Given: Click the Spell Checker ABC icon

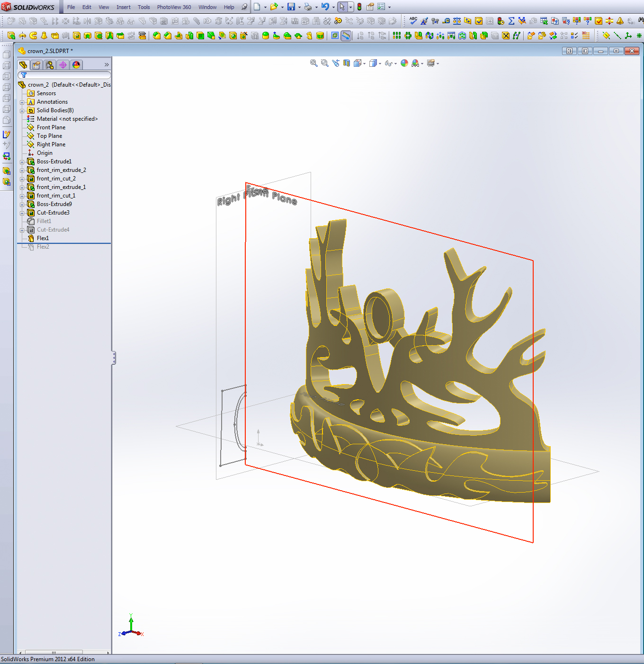Looking at the screenshot, I should point(413,21).
